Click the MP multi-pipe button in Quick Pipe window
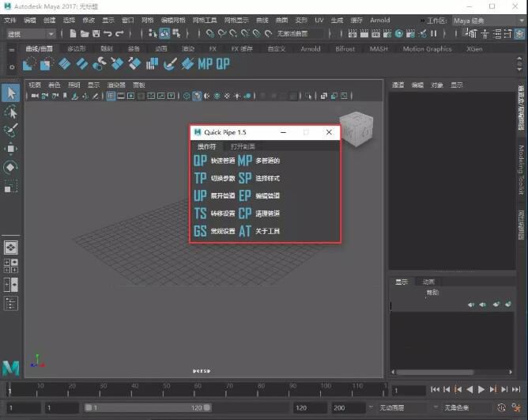The height and width of the screenshot is (420, 528). (x=245, y=161)
